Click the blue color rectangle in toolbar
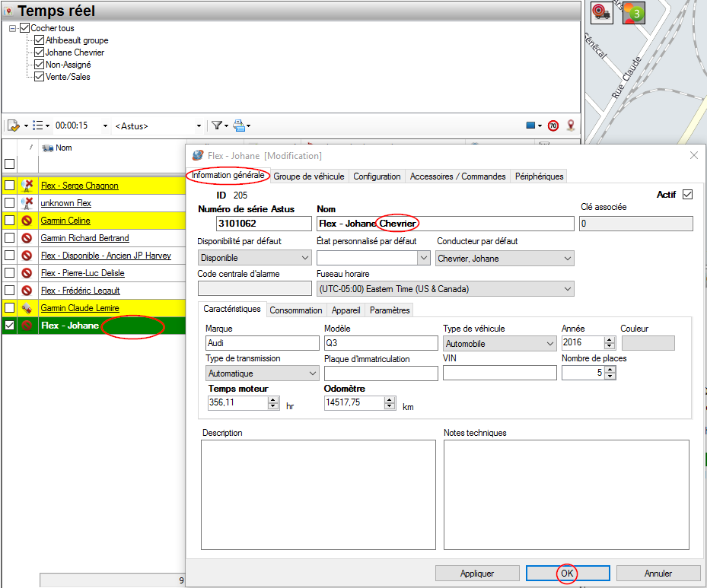707x588 pixels. [530, 126]
